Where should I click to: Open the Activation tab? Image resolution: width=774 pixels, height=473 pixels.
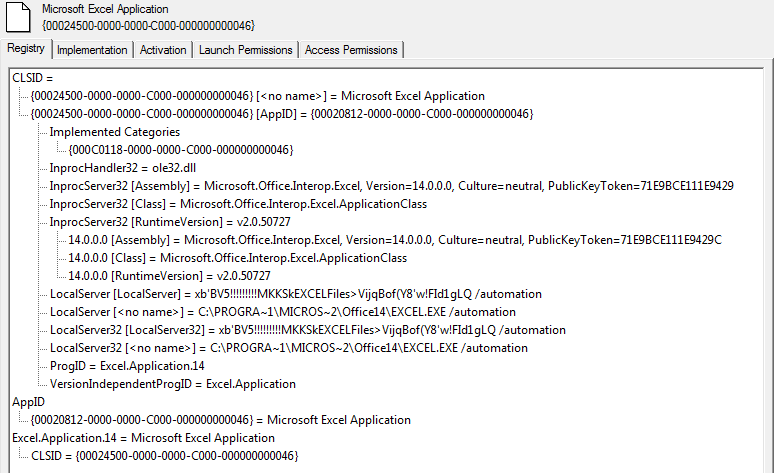tap(163, 50)
